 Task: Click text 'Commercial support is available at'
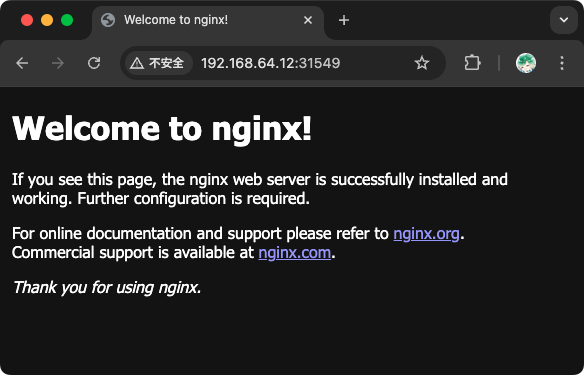133,253
